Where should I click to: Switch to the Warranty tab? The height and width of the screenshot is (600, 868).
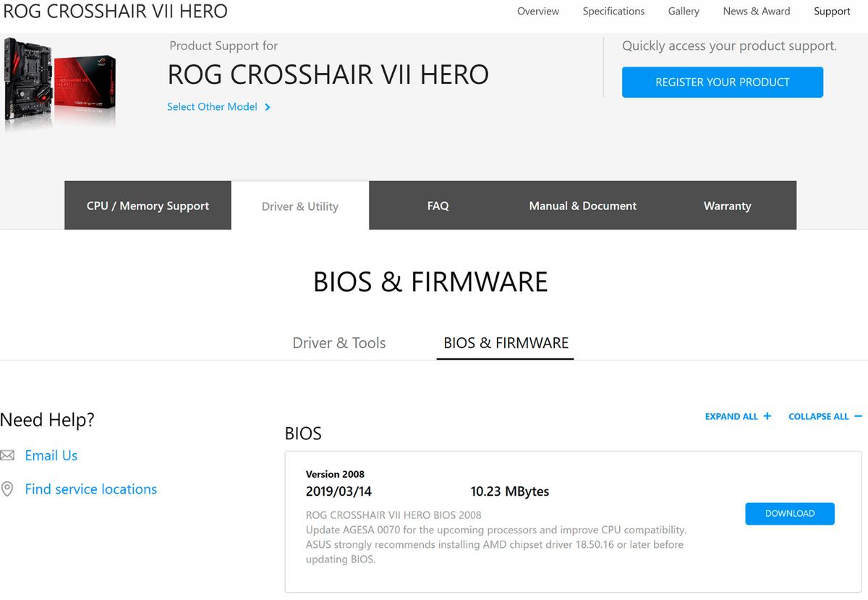pyautogui.click(x=727, y=206)
